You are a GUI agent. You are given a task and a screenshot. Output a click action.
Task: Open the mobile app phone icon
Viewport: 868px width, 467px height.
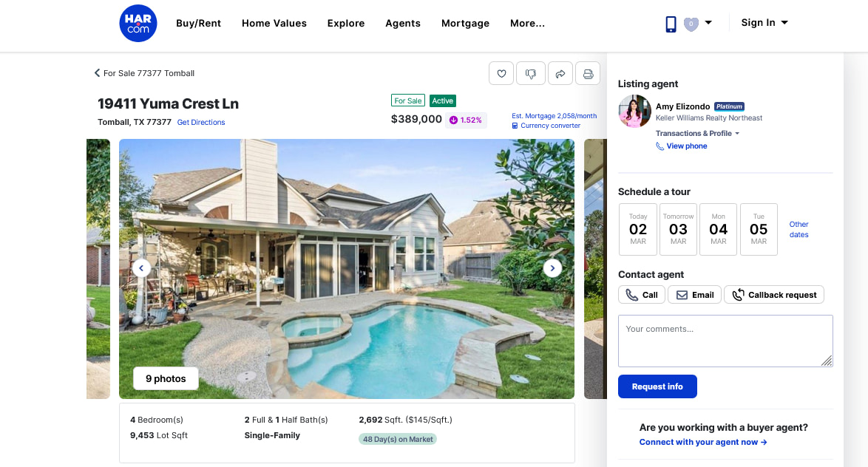point(671,24)
